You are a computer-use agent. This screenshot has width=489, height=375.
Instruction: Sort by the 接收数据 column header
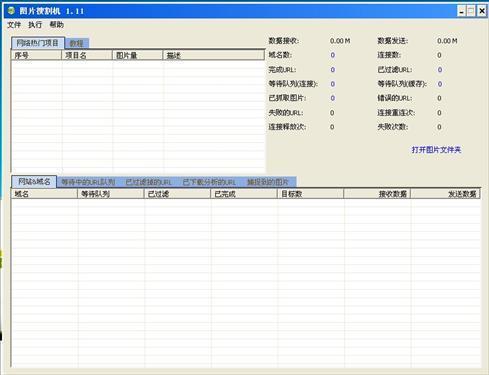coord(378,194)
